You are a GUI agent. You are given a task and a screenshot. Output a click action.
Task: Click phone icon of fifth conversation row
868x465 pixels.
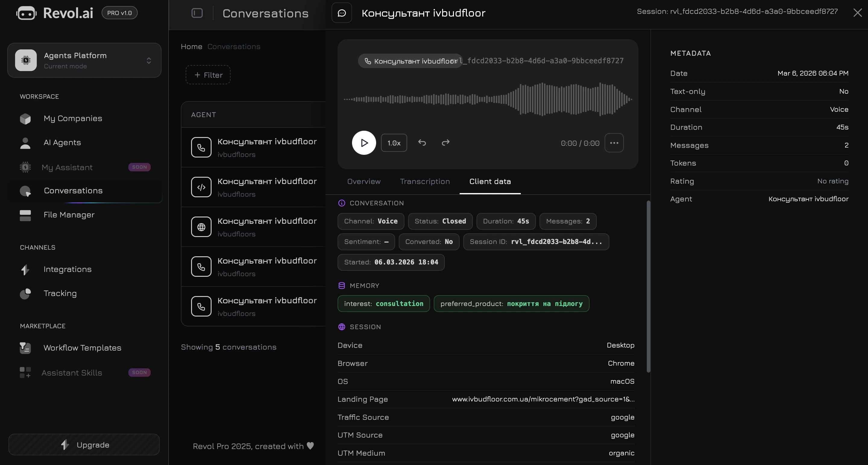201,306
